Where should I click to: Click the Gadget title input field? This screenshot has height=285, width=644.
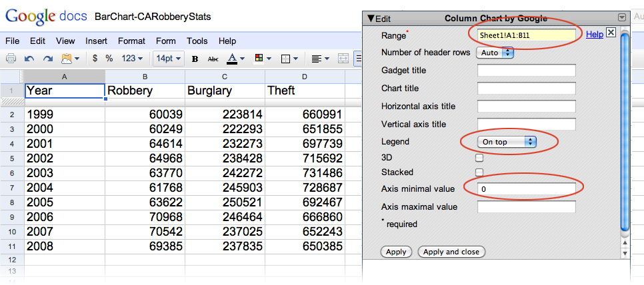[527, 70]
